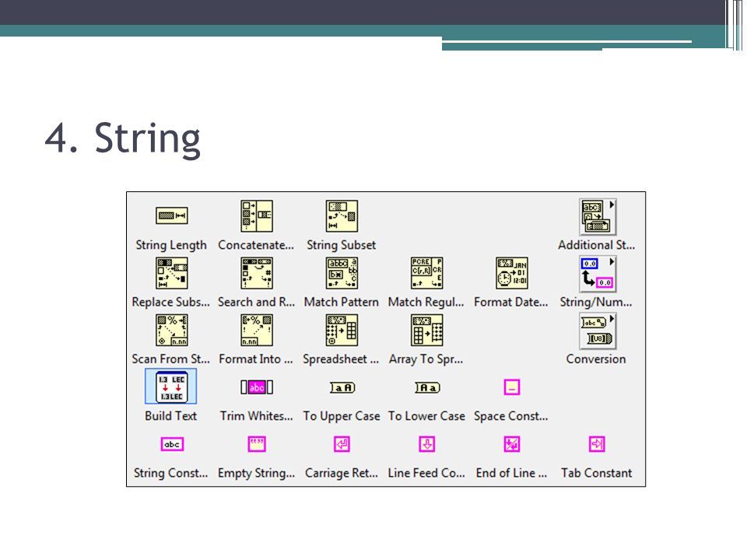Click the 'Line Feed Co...' label

click(x=426, y=474)
